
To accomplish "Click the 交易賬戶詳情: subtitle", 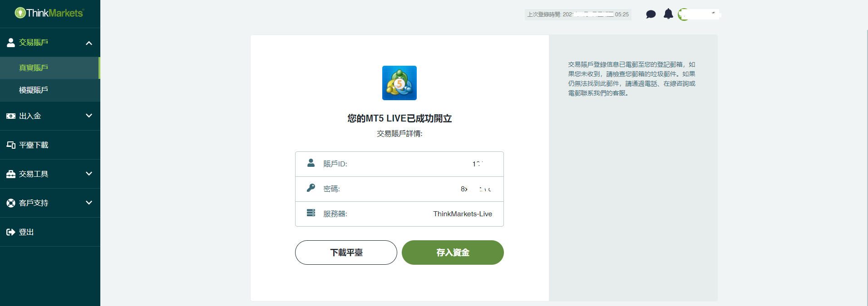I will (x=399, y=134).
